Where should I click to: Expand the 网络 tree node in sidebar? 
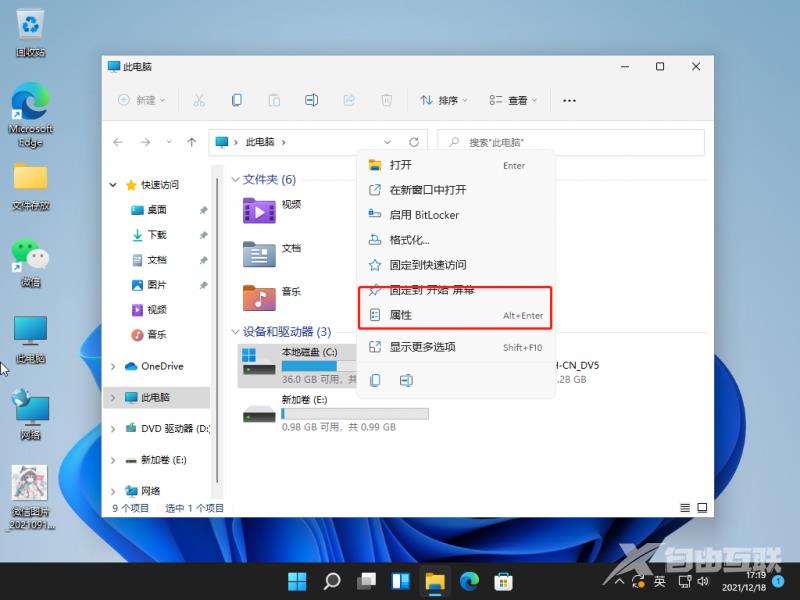(113, 491)
